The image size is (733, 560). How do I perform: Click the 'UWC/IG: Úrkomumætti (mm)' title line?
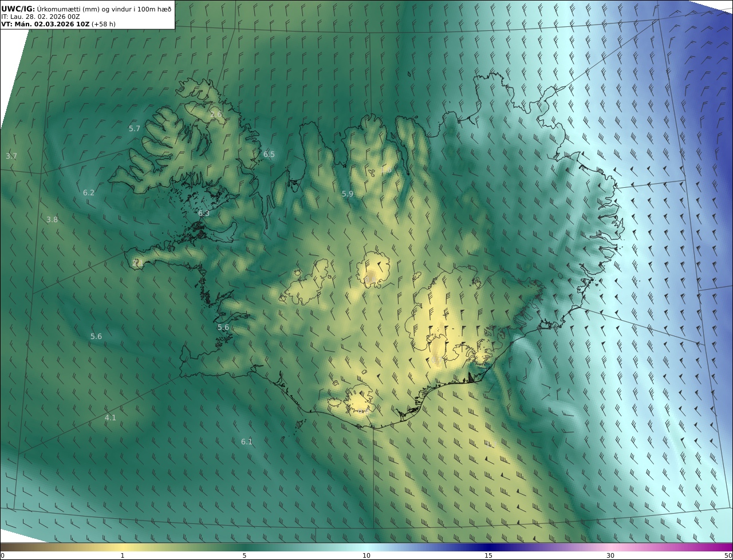point(86,9)
